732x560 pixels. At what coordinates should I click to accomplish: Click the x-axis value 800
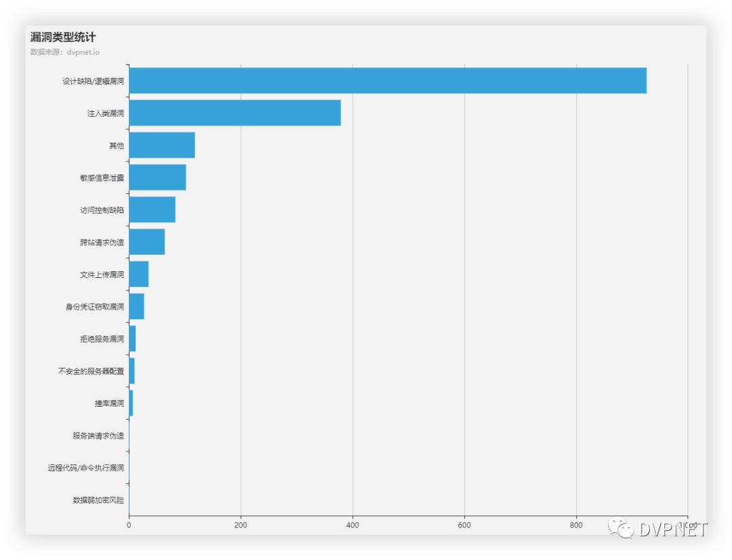[x=576, y=525]
